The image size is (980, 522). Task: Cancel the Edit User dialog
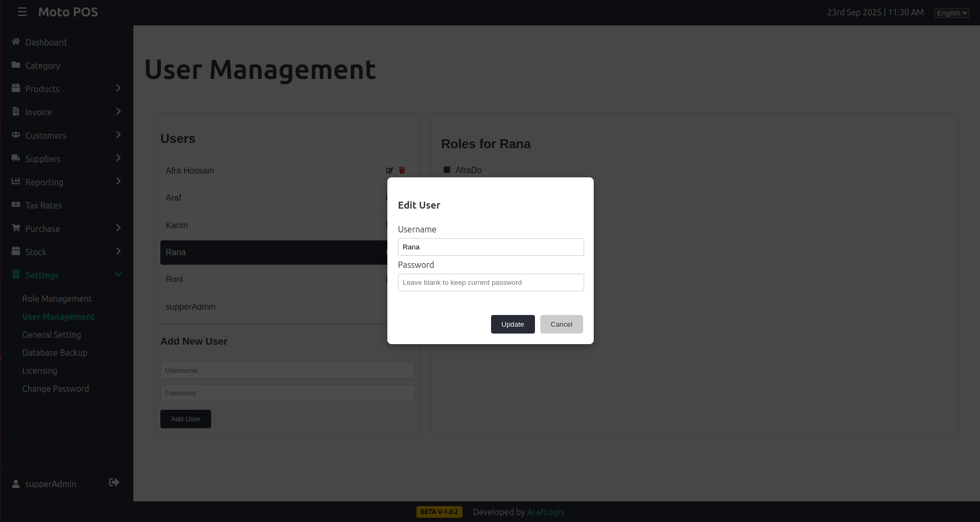click(561, 324)
